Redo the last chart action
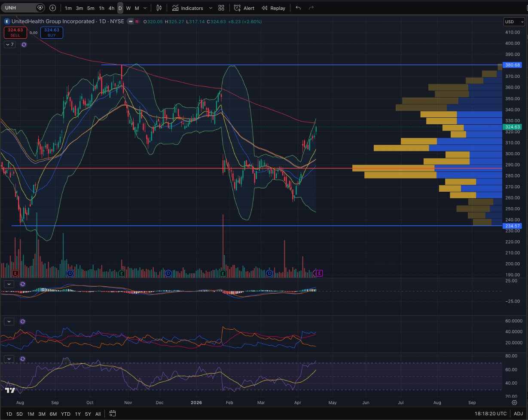528x420 pixels. click(x=311, y=8)
